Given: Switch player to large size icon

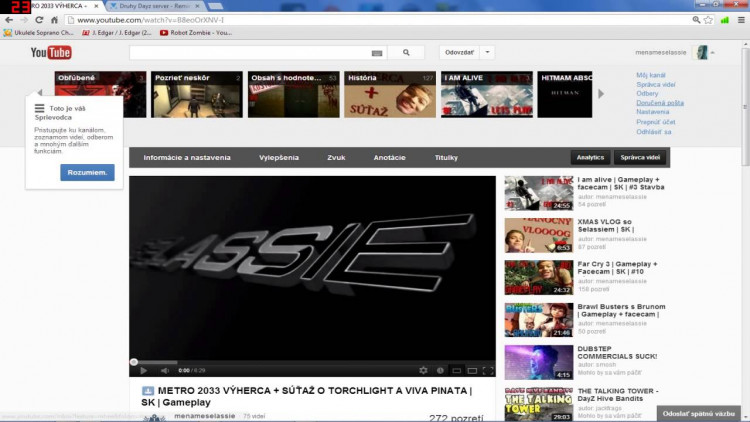Looking at the screenshot, I should coord(472,370).
